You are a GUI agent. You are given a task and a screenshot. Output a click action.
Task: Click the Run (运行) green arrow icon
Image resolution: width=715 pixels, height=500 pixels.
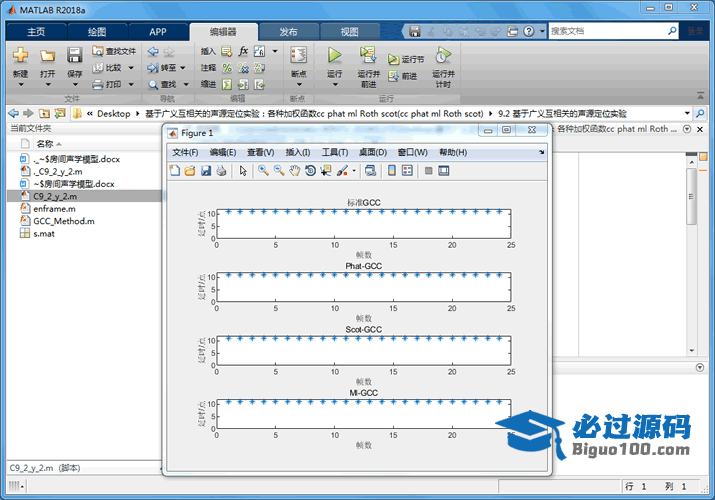[x=335, y=56]
